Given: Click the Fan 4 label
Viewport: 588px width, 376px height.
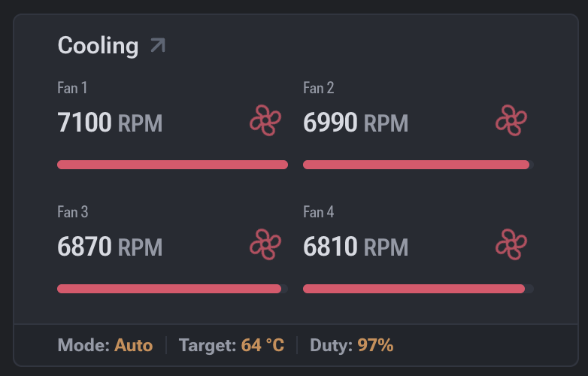Looking at the screenshot, I should [319, 212].
